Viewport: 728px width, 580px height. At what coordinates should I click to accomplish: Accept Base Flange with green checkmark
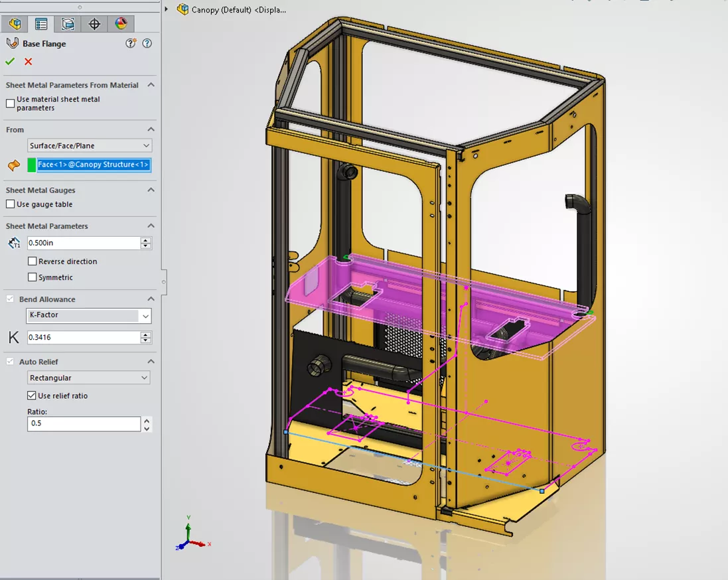[x=10, y=62]
